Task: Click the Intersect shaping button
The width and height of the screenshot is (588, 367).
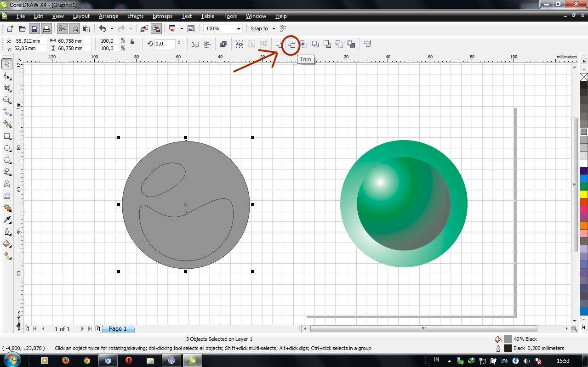Action: coord(303,44)
